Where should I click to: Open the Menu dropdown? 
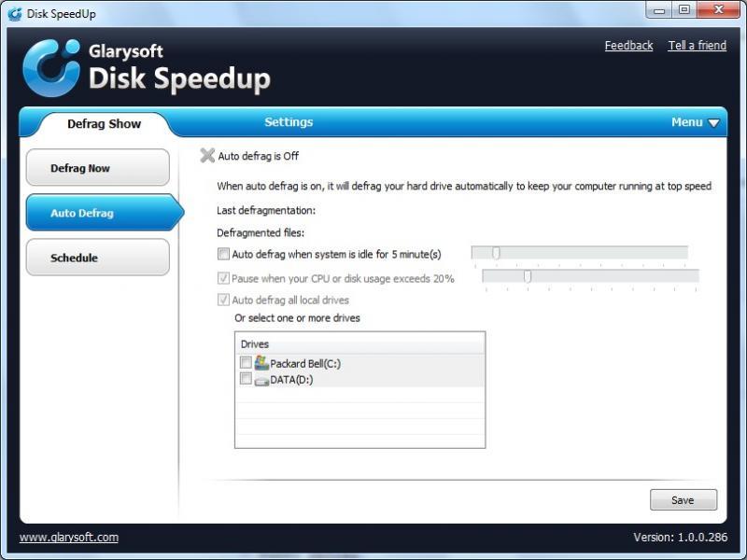[x=695, y=122]
